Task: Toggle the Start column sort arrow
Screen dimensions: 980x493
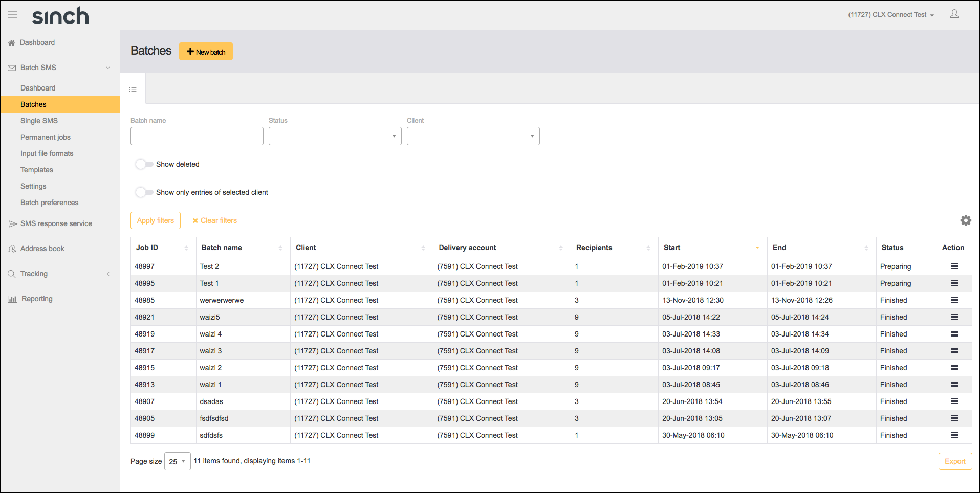Action: click(x=757, y=248)
